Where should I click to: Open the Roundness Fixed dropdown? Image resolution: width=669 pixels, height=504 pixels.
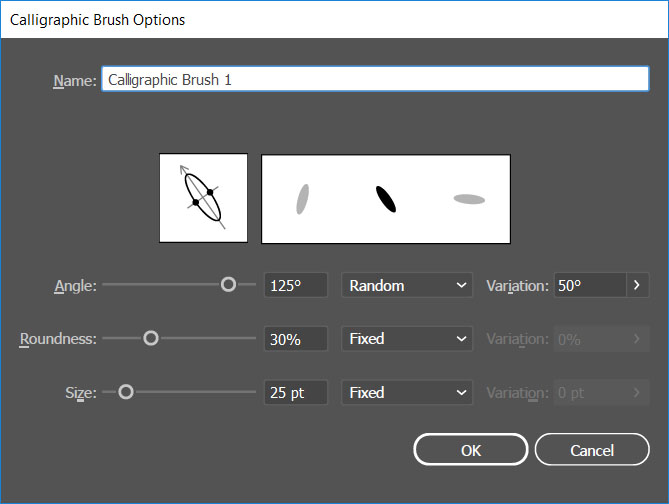coord(407,339)
